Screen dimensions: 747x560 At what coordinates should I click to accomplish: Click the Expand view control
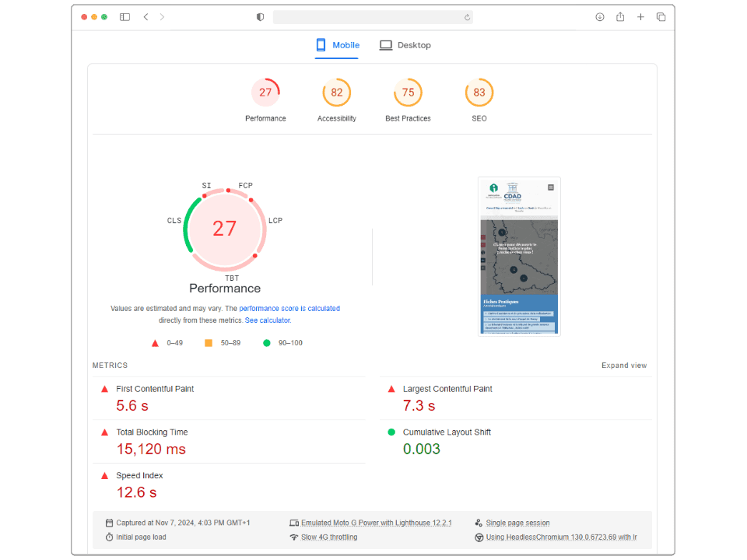(x=624, y=365)
